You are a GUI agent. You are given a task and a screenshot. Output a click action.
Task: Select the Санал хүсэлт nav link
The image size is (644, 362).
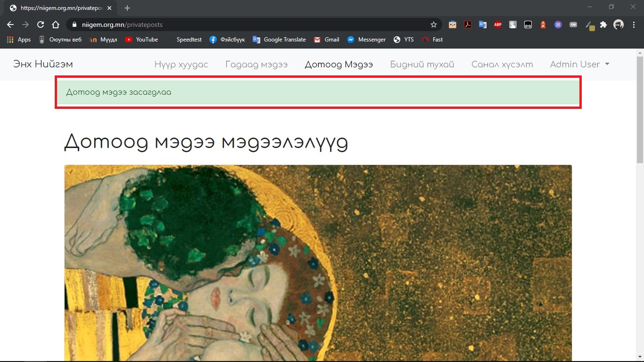[x=502, y=65]
